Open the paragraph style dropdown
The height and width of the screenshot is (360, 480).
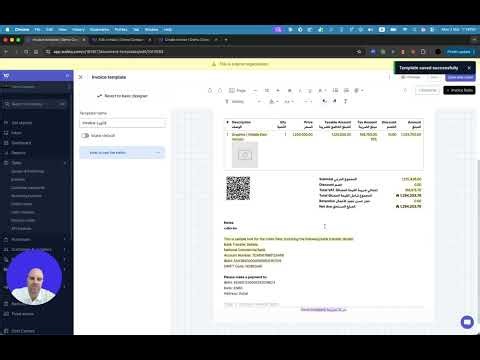pos(243,101)
